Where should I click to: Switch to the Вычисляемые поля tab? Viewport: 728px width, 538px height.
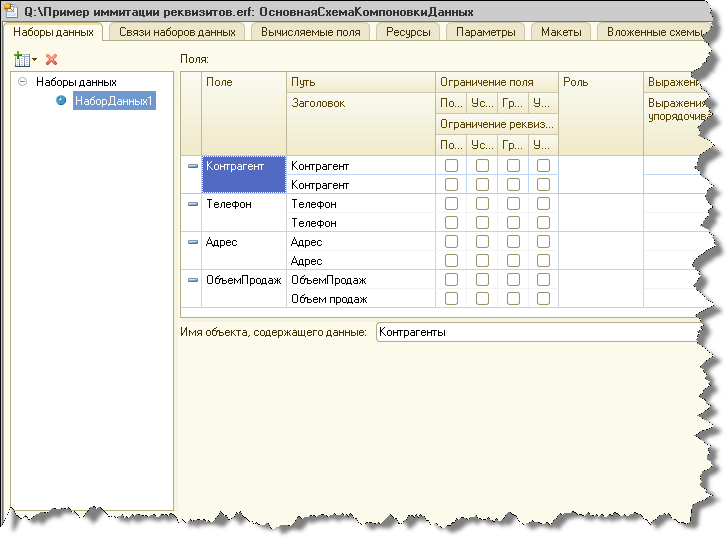tap(310, 32)
